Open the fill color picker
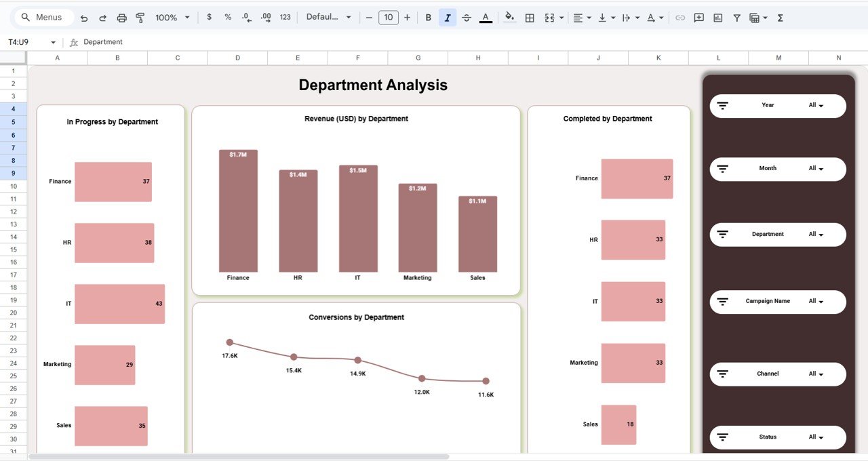The image size is (868, 461). [x=510, y=18]
